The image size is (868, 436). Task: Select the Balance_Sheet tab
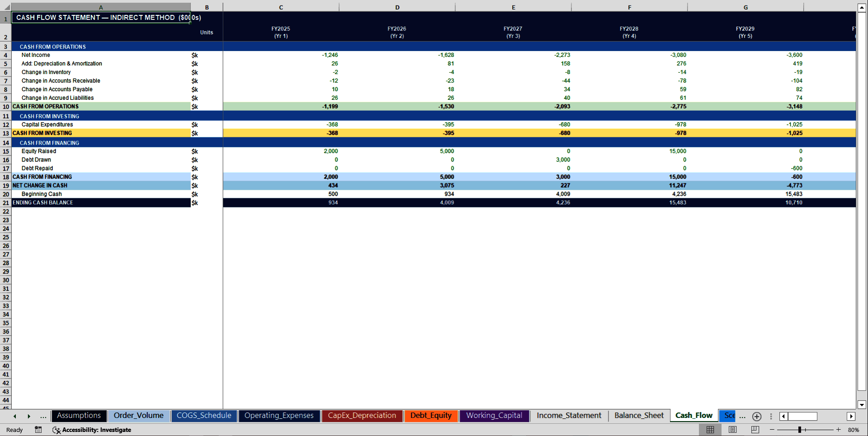point(639,416)
